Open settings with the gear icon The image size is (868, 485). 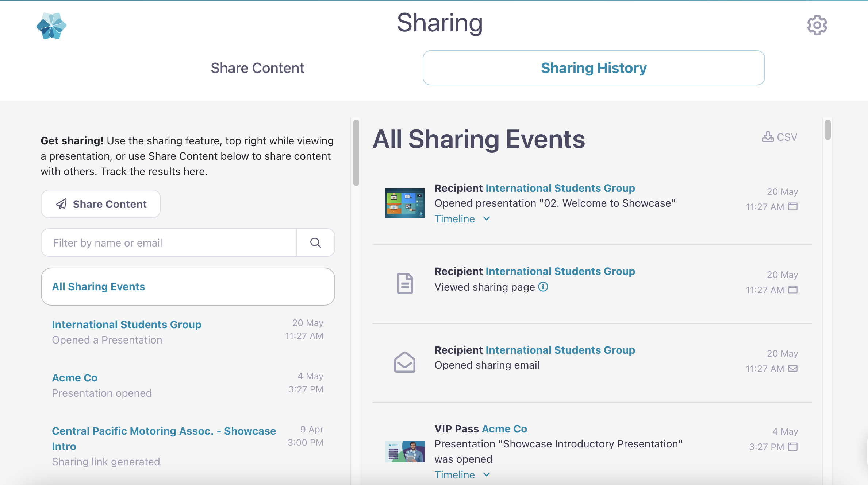817,25
